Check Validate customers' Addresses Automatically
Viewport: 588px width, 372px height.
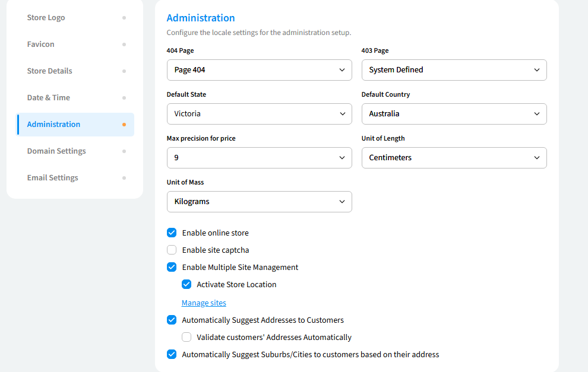186,337
